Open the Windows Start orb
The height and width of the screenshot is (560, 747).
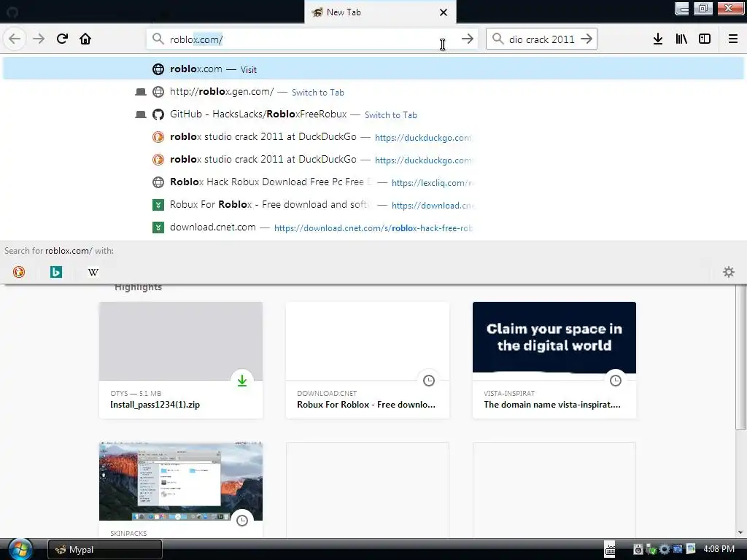click(x=20, y=549)
